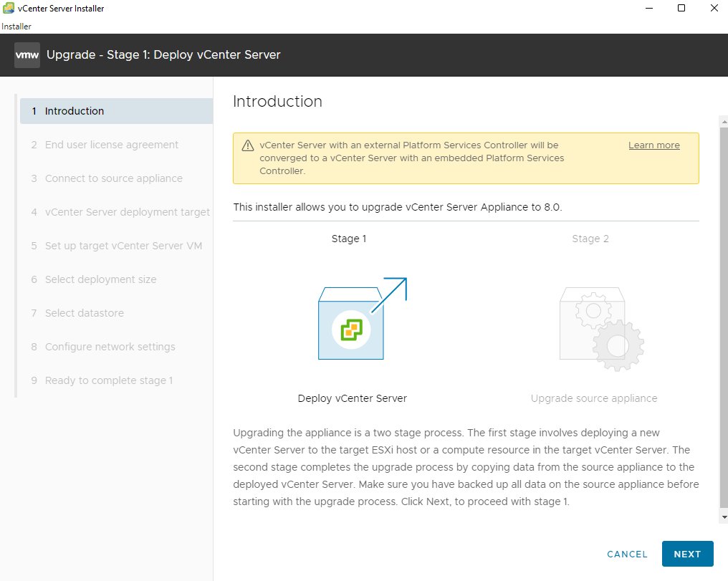
Task: Click the Deploy vCenter Server caption
Action: point(353,398)
